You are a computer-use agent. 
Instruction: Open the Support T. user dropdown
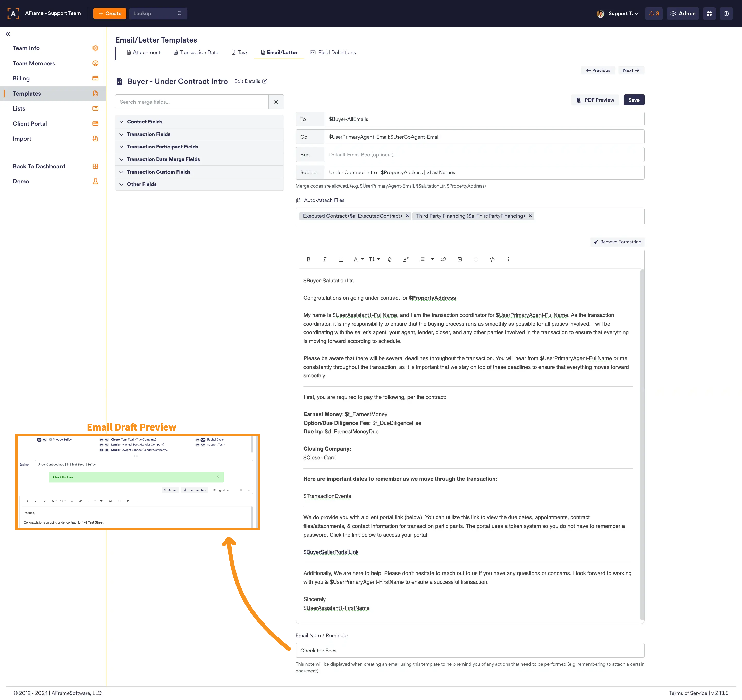[623, 13]
